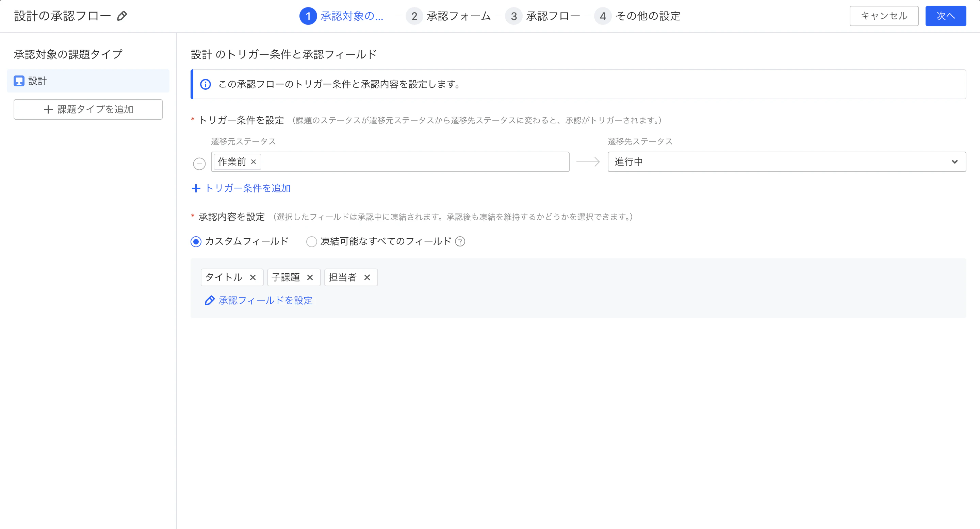Click 課題タイプを追加 button

88,109
